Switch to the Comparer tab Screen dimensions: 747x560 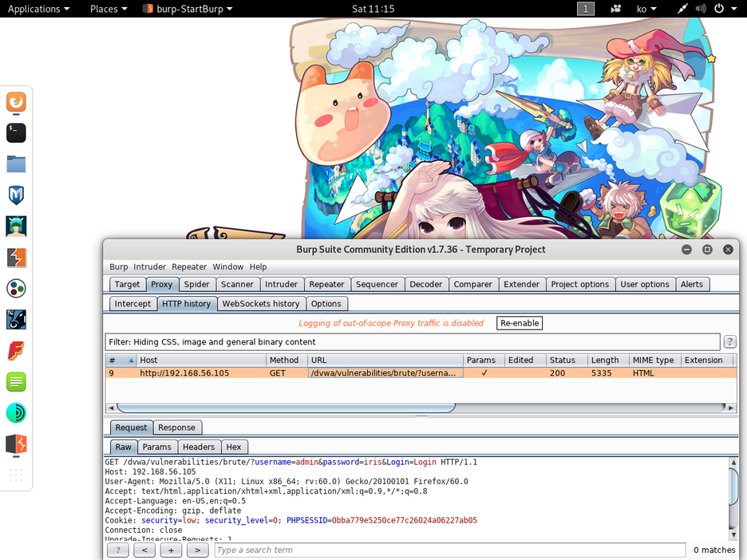tap(472, 284)
